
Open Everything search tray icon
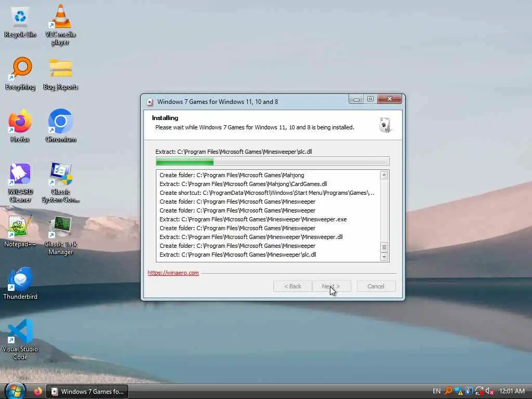(x=448, y=391)
